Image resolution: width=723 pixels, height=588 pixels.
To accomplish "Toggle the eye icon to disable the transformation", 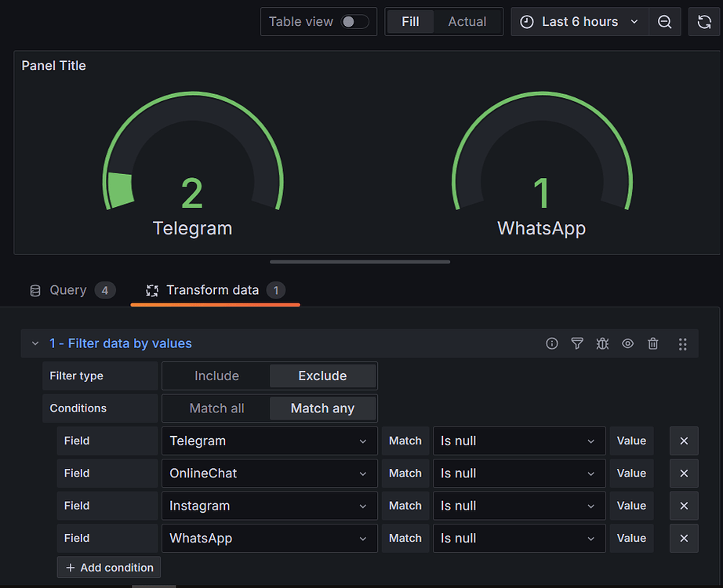I will pyautogui.click(x=627, y=343).
